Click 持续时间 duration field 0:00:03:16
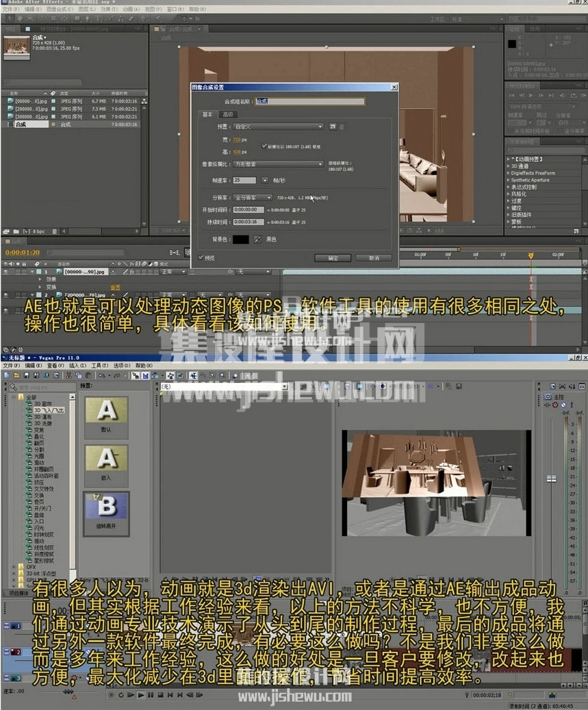588x710 pixels. [248, 222]
